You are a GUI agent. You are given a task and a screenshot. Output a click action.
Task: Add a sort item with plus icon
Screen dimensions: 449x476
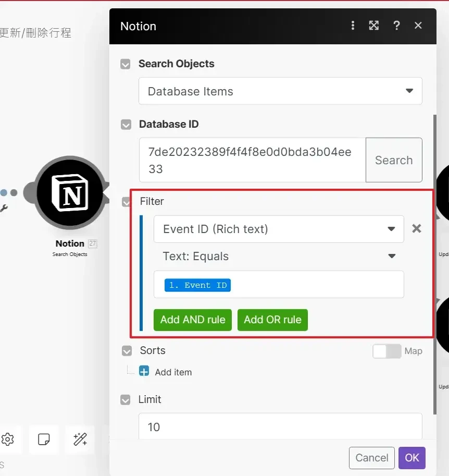144,371
